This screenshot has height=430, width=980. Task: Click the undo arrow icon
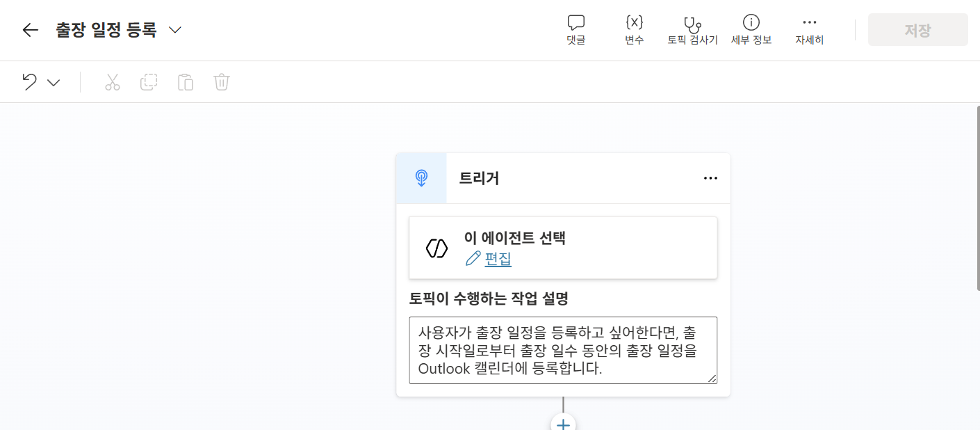[29, 82]
